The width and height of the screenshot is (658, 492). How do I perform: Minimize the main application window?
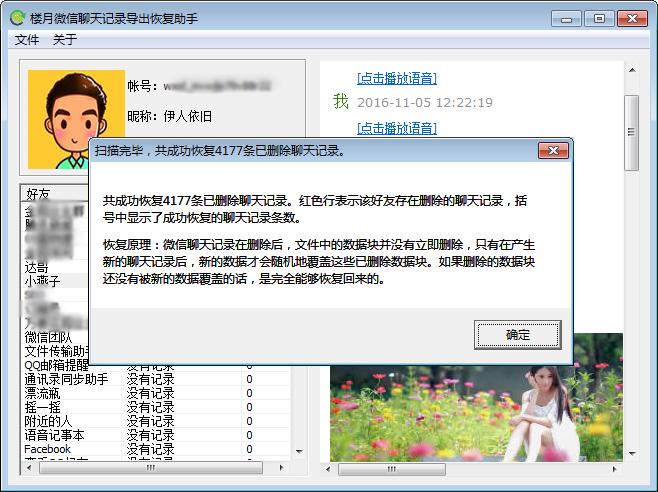click(566, 19)
